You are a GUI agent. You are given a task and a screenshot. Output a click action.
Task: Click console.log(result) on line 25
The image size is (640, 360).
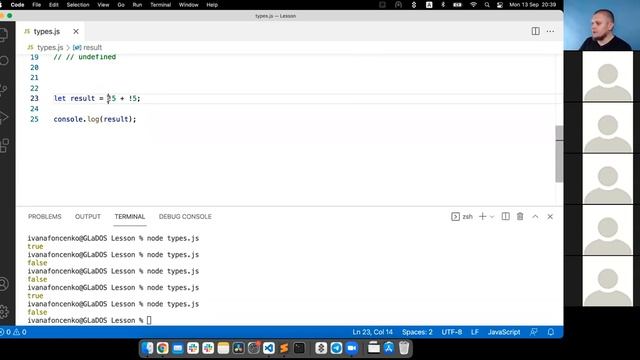point(95,119)
